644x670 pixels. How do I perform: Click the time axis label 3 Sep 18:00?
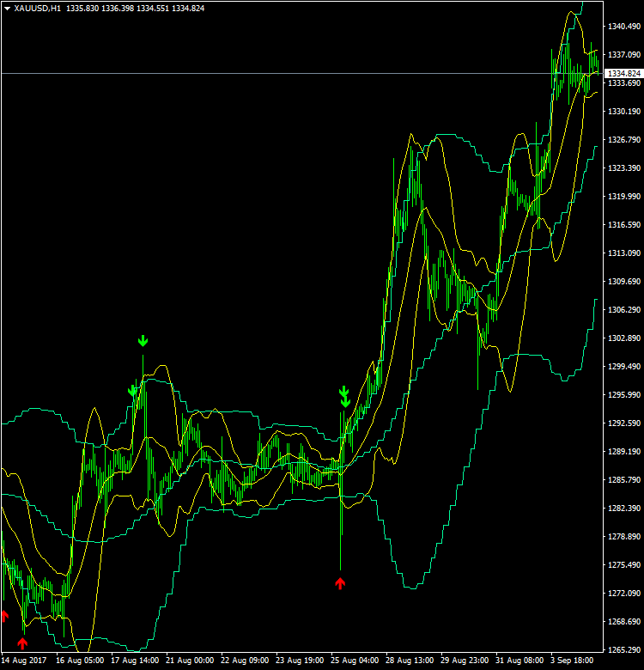coord(572,661)
